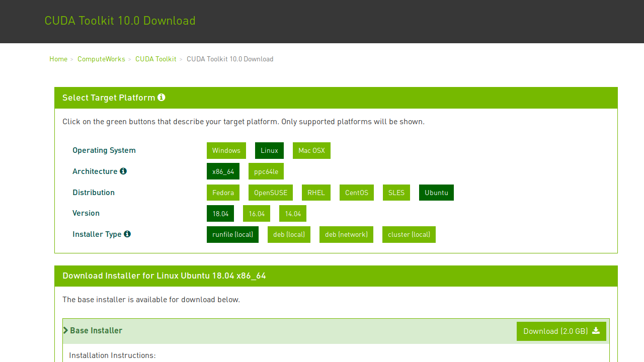This screenshot has height=362, width=644.
Task: Click the current page breadcrumb CUDA Toolkit 10.0 Download
Action: [x=230, y=59]
